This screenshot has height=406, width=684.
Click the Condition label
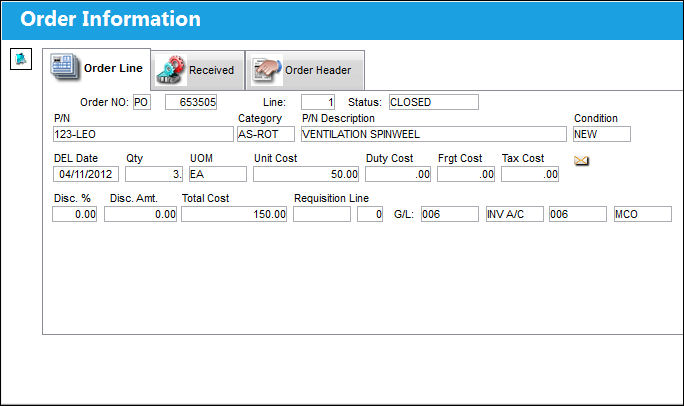pos(596,118)
